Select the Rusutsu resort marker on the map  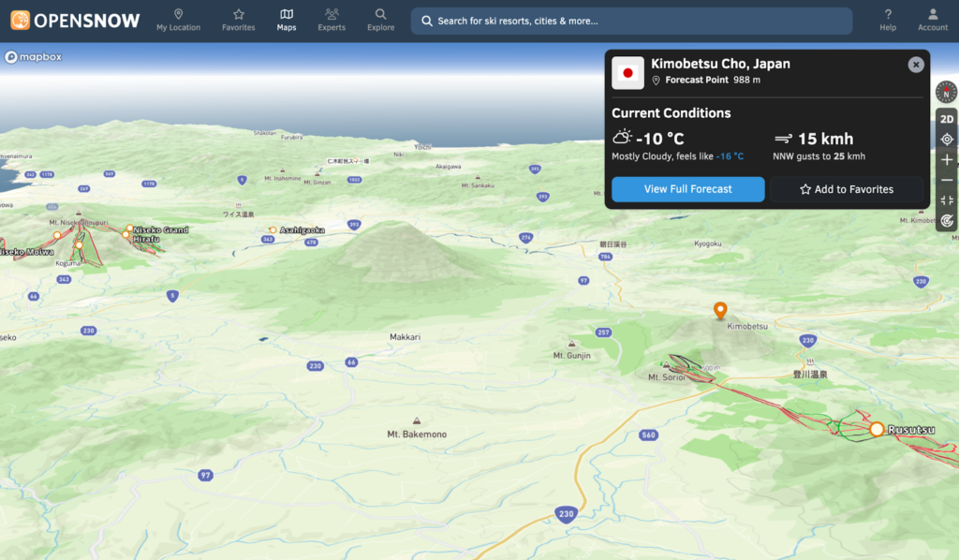pos(877,429)
